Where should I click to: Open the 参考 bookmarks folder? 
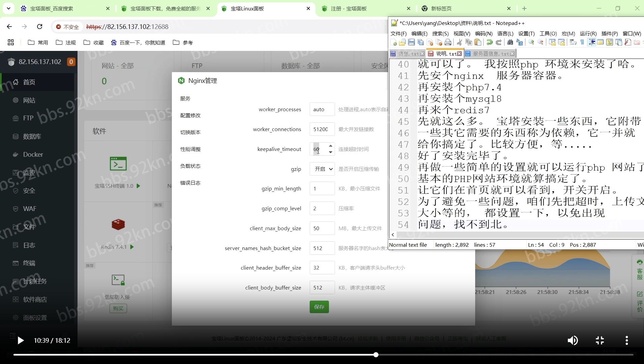pos(183,42)
